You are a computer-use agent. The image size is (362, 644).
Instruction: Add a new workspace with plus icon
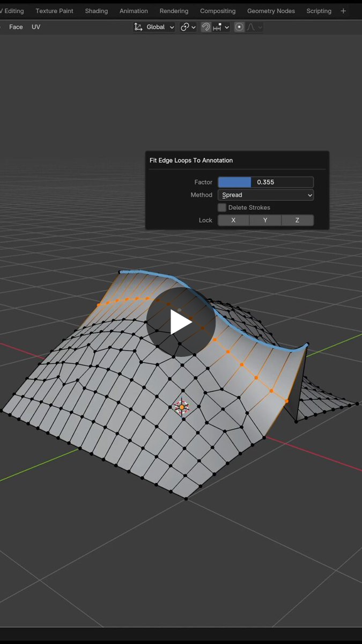(x=343, y=11)
